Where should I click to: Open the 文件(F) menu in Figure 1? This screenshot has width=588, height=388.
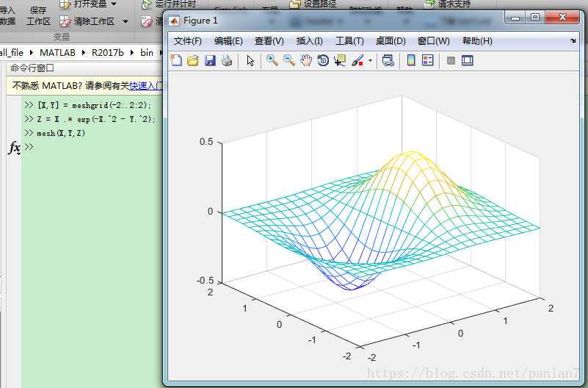point(188,41)
